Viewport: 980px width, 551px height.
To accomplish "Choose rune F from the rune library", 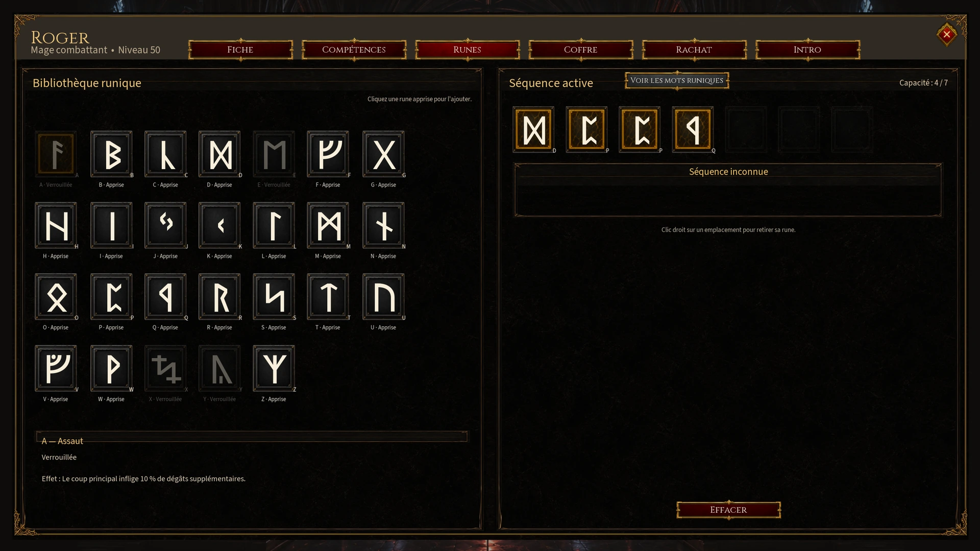I will [328, 154].
